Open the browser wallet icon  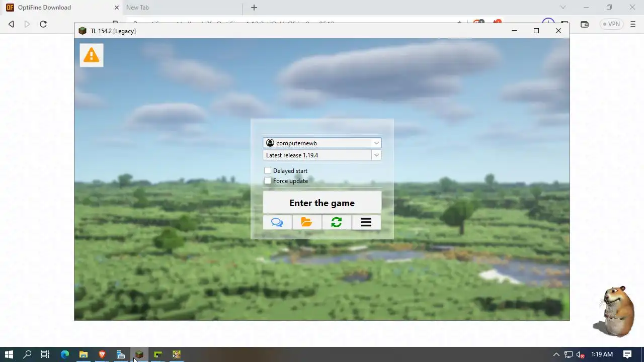585,24
